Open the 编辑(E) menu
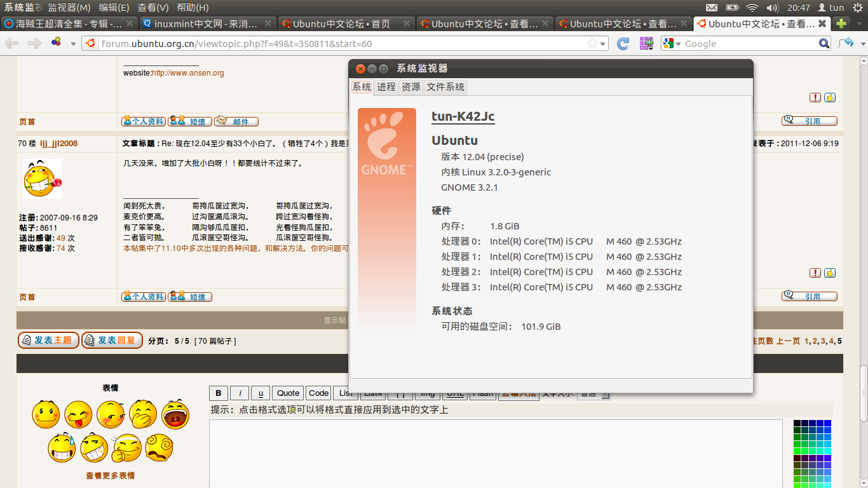 [114, 8]
